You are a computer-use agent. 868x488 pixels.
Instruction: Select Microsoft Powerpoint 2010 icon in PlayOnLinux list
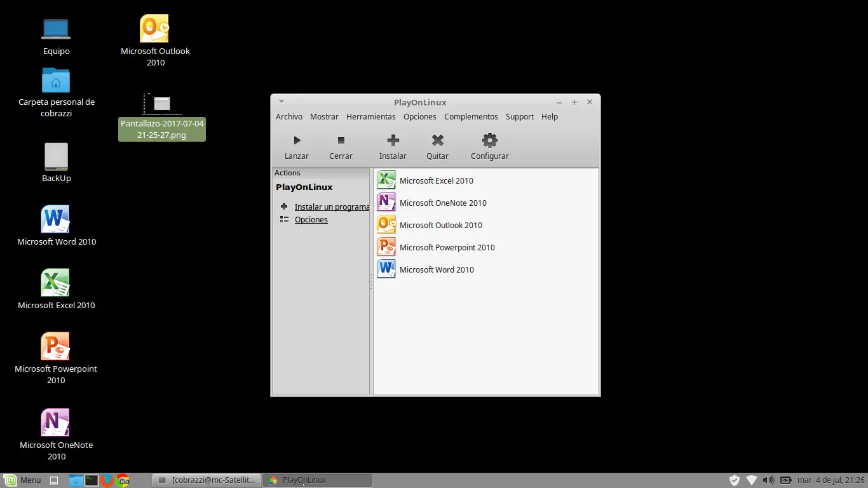386,247
